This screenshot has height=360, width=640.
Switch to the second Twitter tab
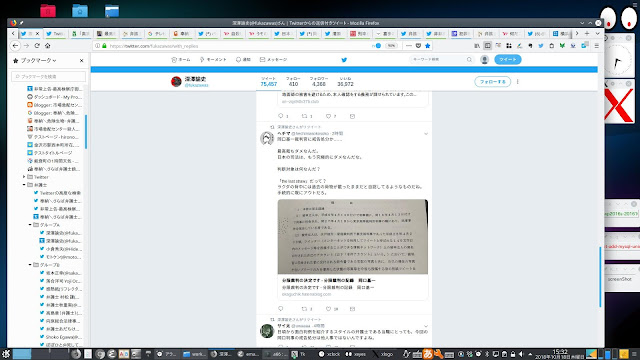(55, 33)
